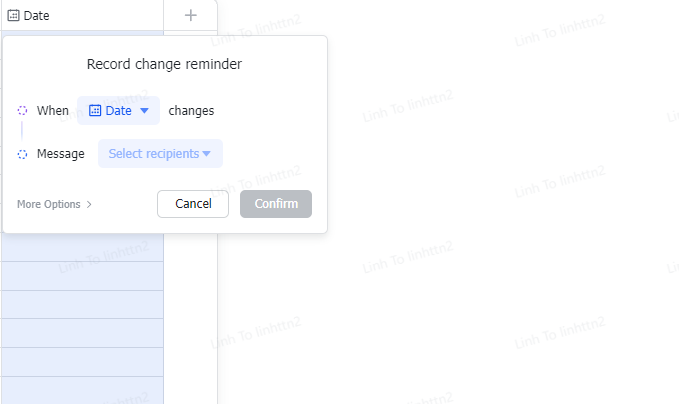Click the vertical line connecting When and Message

coord(22,131)
